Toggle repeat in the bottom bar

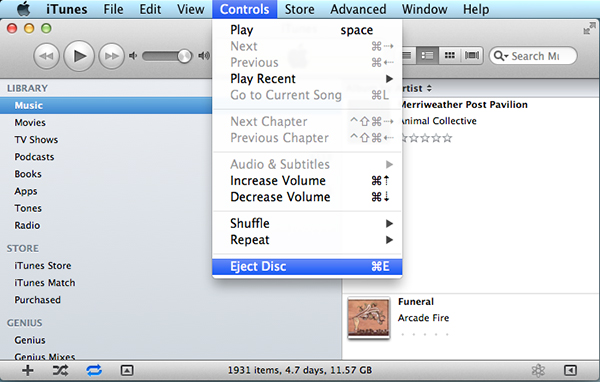[x=94, y=370]
